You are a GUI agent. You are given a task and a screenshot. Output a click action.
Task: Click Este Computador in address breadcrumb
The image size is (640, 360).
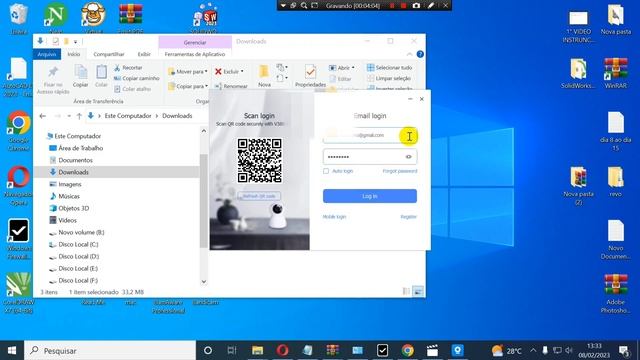click(128, 116)
